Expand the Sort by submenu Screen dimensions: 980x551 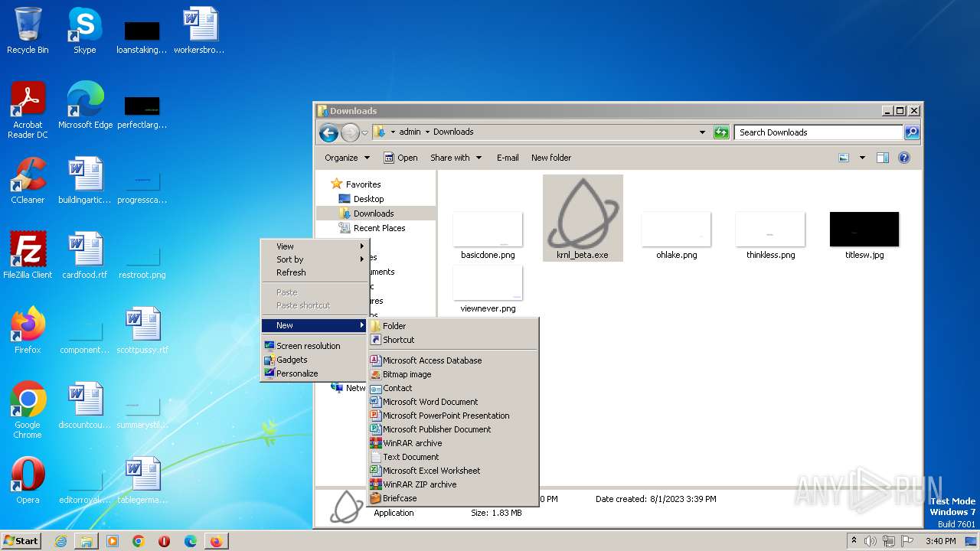[315, 259]
